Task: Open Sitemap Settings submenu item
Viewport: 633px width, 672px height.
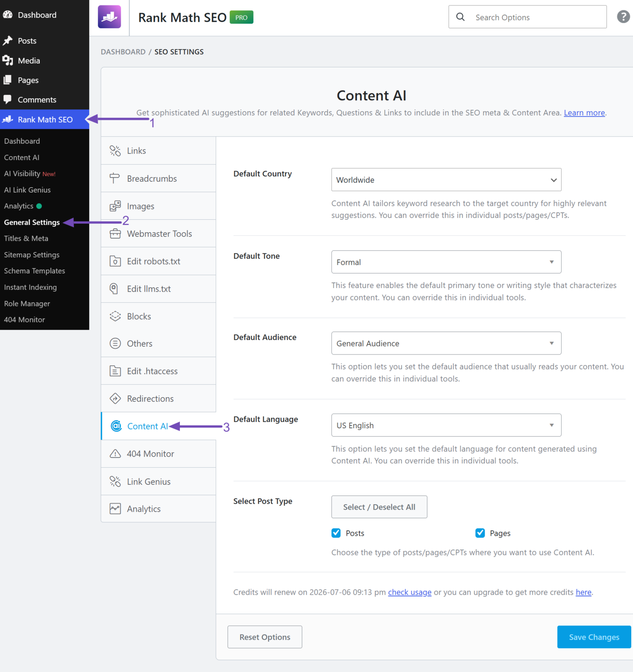Action: (x=32, y=255)
